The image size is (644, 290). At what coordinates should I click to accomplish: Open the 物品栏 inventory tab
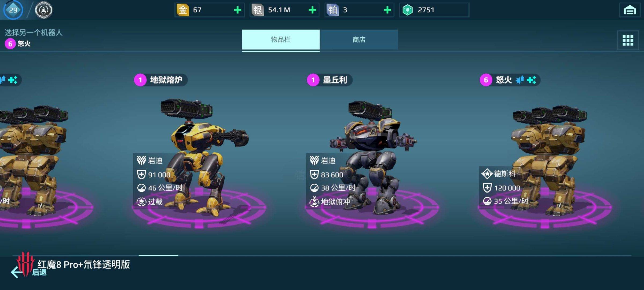(281, 40)
